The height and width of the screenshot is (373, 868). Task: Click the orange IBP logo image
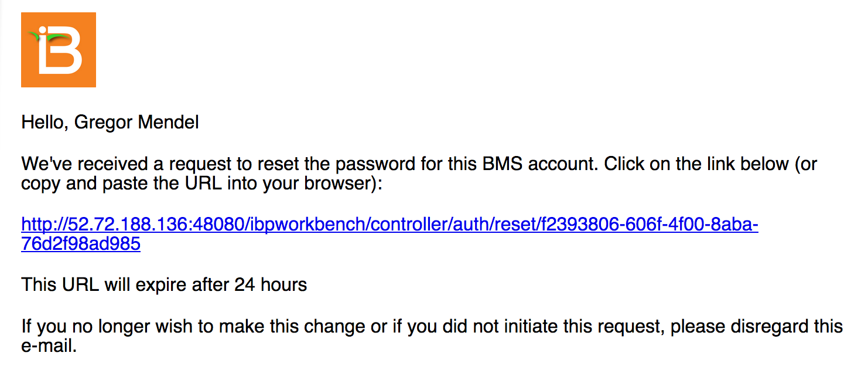[59, 50]
